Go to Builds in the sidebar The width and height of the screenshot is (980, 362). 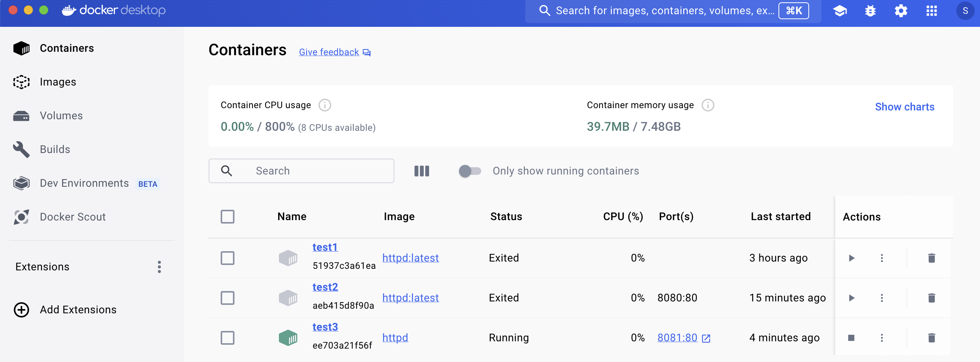[x=92, y=150]
